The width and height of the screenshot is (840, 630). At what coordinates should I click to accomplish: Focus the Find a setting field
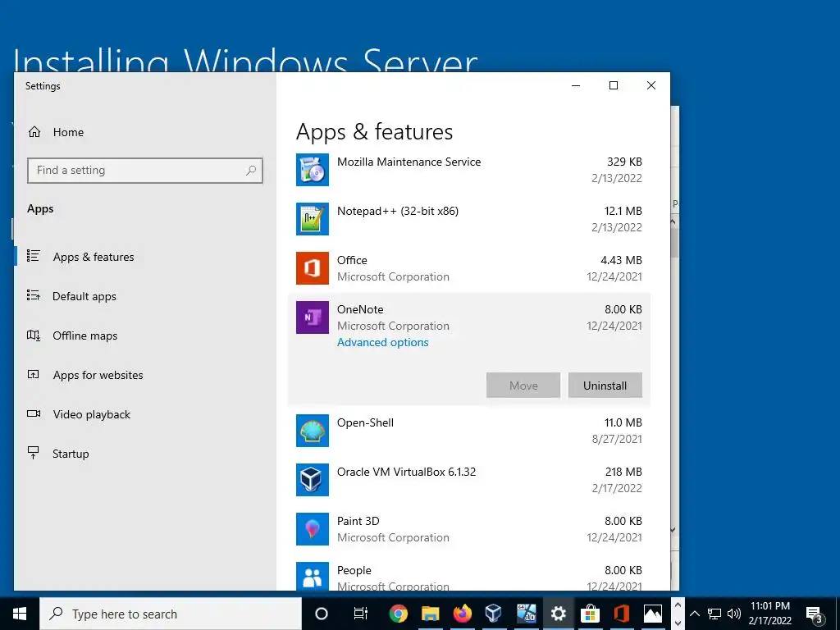click(x=144, y=171)
